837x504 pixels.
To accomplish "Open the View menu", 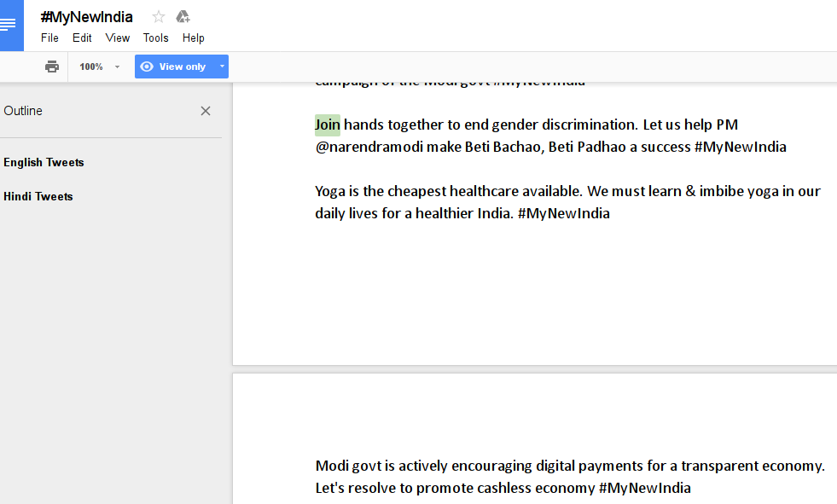I will [118, 38].
